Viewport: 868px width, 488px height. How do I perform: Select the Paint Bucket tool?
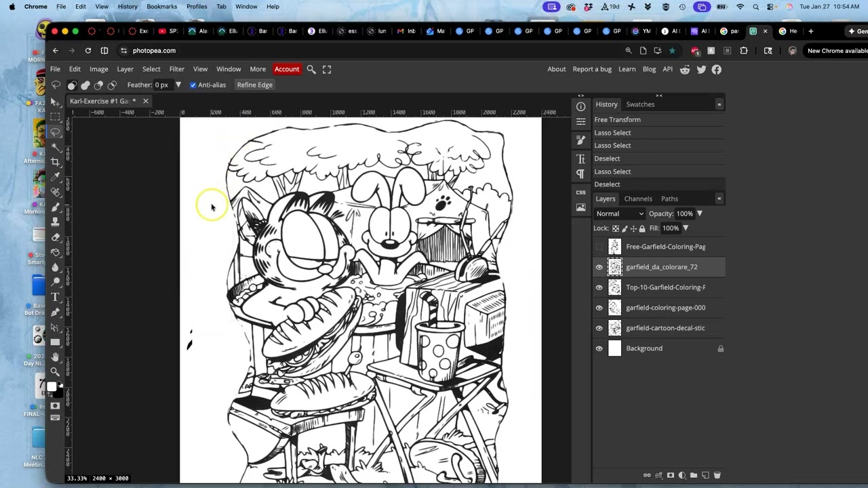pyautogui.click(x=56, y=251)
